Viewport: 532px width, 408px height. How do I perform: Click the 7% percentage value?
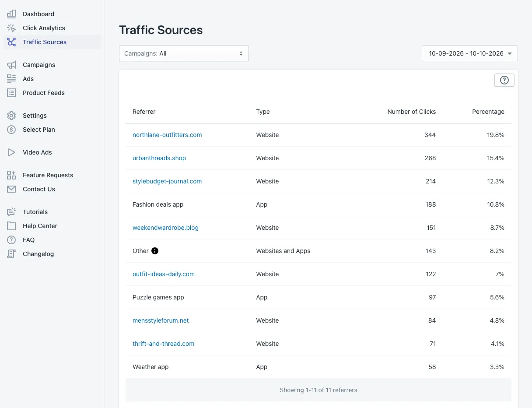pyautogui.click(x=500, y=274)
